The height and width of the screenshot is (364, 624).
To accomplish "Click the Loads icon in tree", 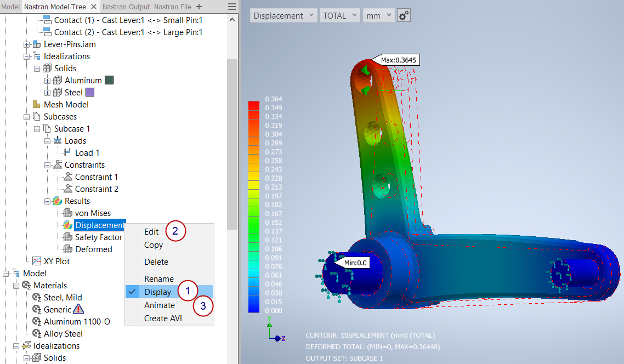I will point(58,140).
